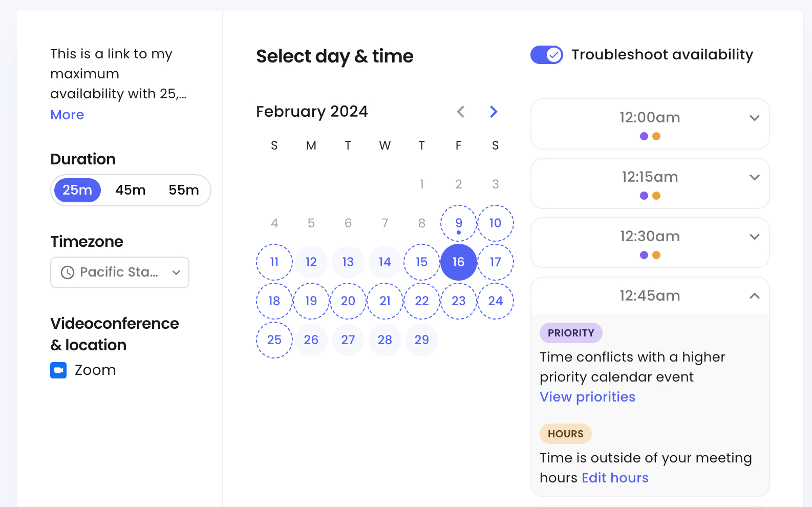Click the clock icon in timezone field

tap(68, 272)
